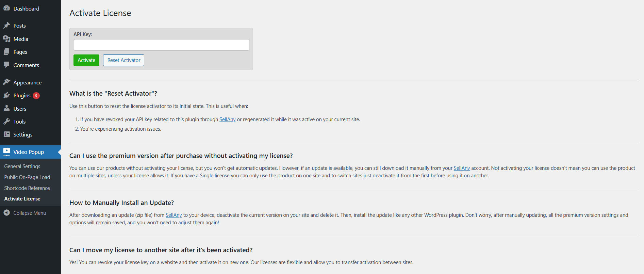Open Media via its camera icon

pyautogui.click(x=6, y=39)
